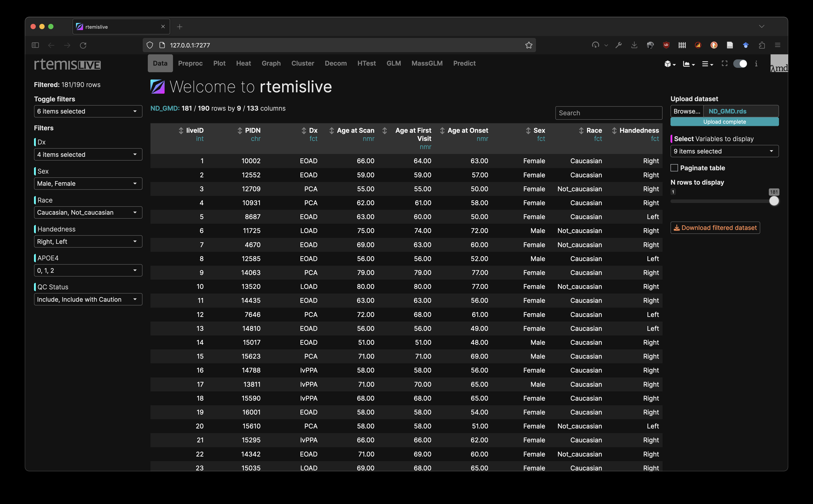813x504 pixels.
Task: Enter fullscreen mode via the expand icon
Action: (725, 64)
